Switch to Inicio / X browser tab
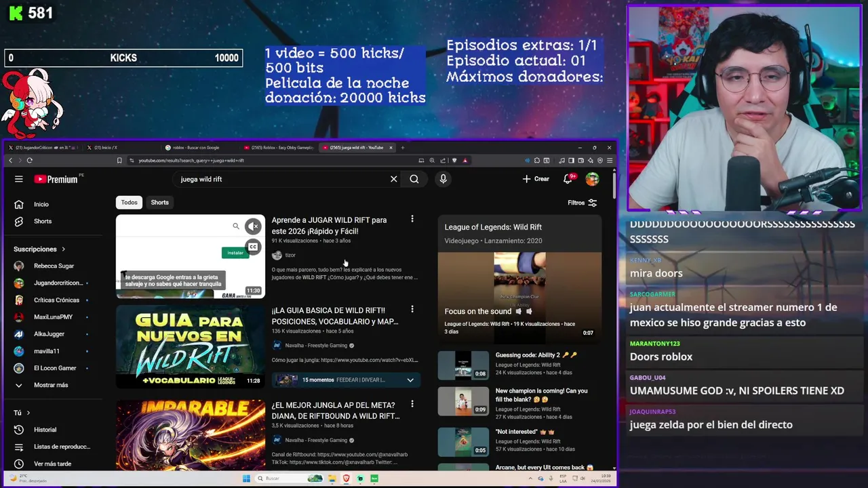 coord(121,147)
